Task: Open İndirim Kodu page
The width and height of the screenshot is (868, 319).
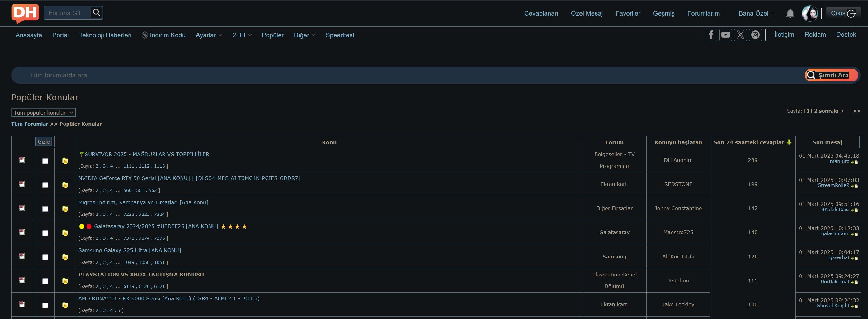Action: point(163,35)
